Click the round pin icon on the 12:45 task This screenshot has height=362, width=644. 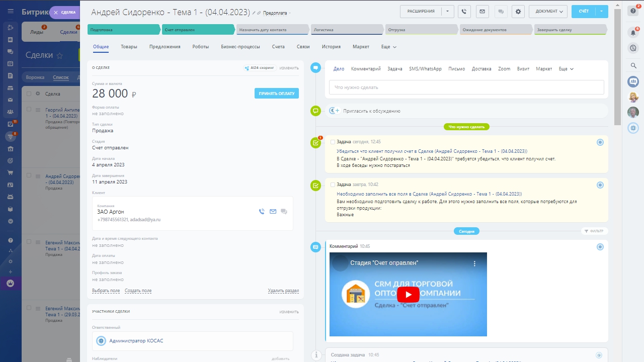tap(600, 142)
